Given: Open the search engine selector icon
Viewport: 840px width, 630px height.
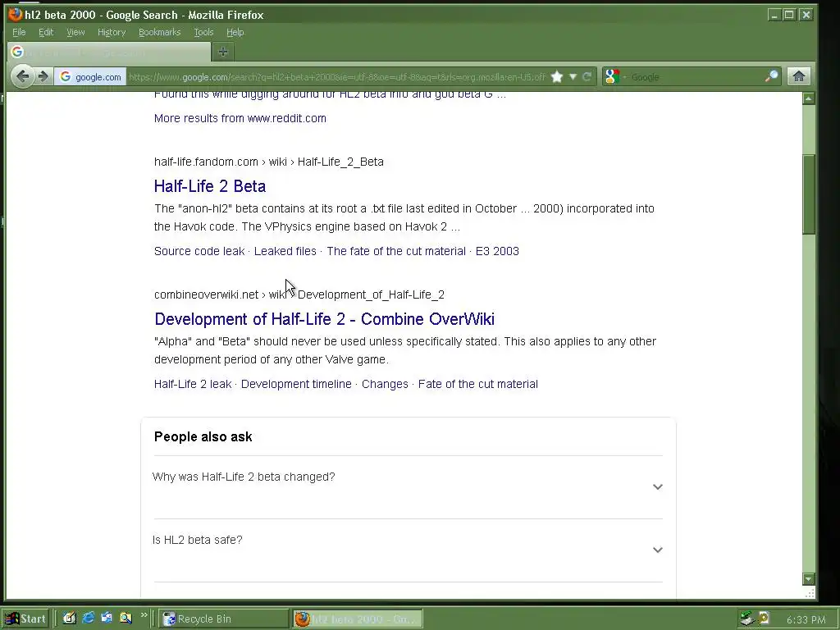Looking at the screenshot, I should 612,76.
